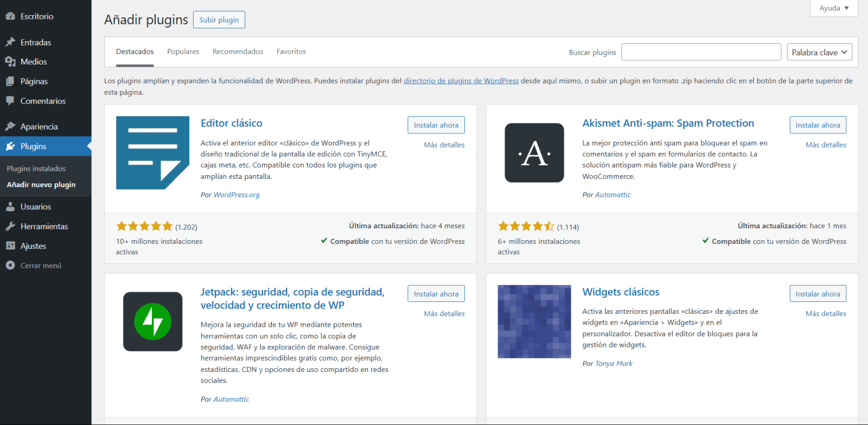This screenshot has height=425, width=868.
Task: Open the Apariencia menu label
Action: [x=39, y=126]
